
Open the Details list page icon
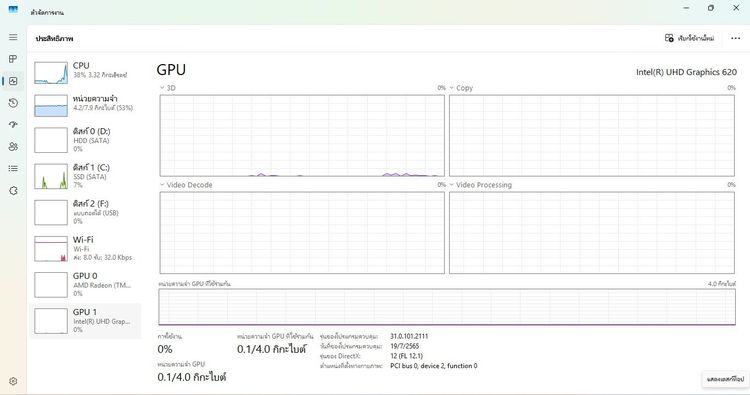(x=13, y=168)
